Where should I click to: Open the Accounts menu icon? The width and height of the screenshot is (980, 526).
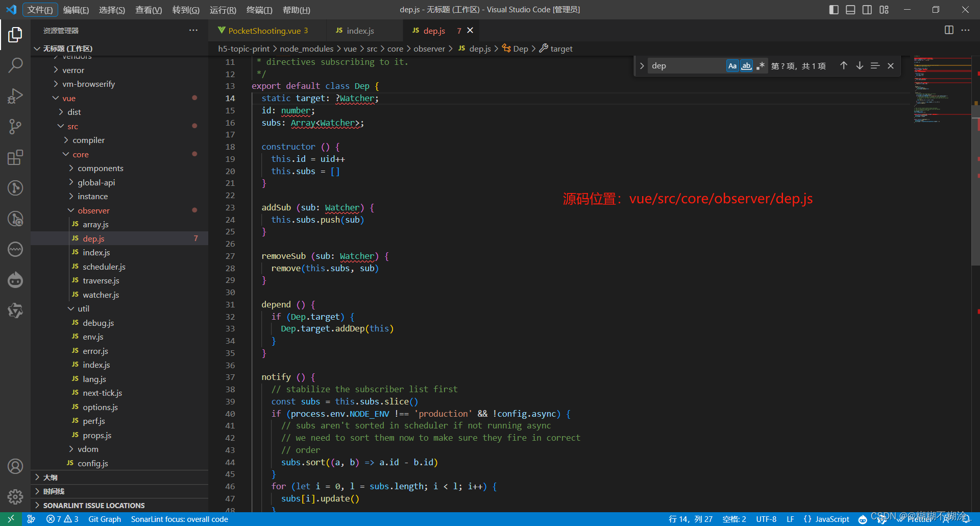pyautogui.click(x=15, y=466)
